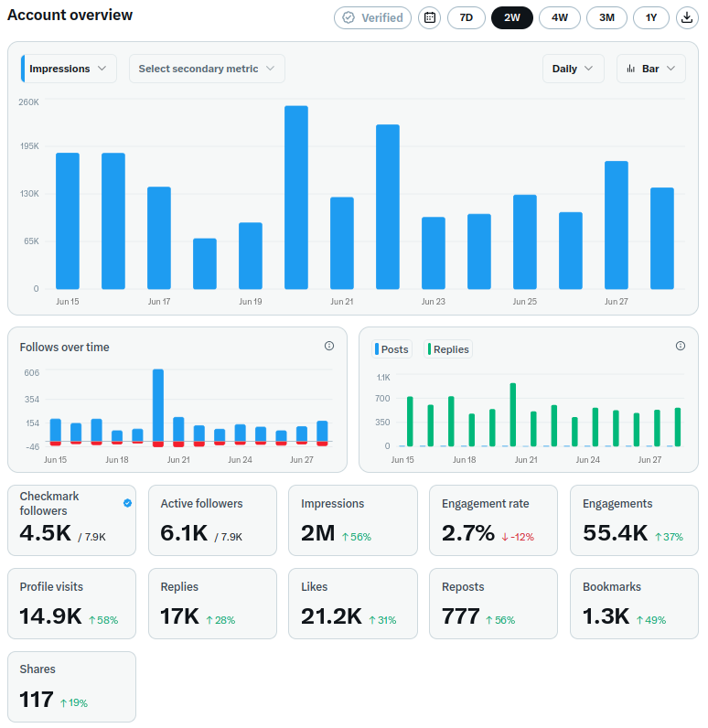Switch to the 3M time range
708x728 pixels.
point(606,17)
